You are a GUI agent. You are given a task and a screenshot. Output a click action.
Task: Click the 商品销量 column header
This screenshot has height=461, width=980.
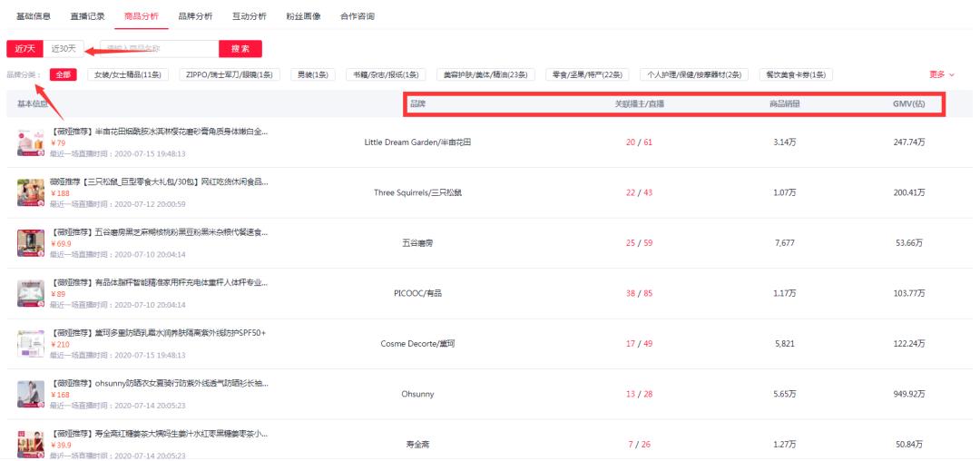pyautogui.click(x=784, y=103)
